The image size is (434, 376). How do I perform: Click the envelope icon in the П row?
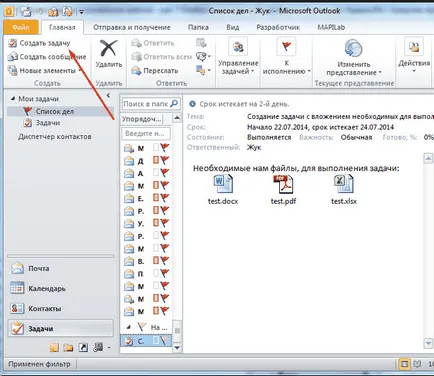pos(129,274)
